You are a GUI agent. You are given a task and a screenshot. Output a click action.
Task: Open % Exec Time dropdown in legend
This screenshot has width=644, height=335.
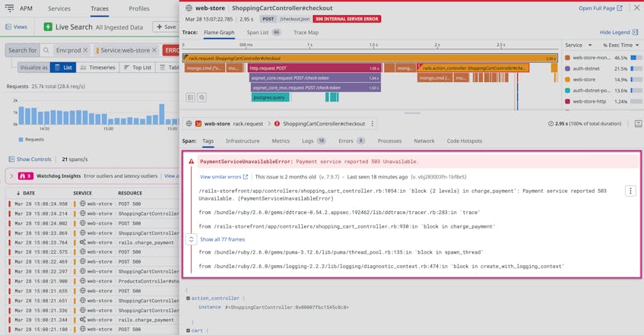[x=620, y=45]
